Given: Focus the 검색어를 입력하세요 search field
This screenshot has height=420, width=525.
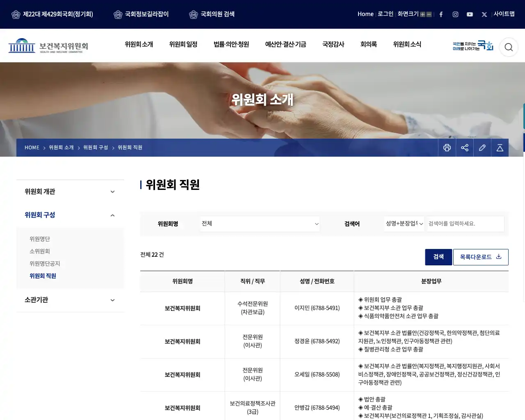Looking at the screenshot, I should click(465, 224).
